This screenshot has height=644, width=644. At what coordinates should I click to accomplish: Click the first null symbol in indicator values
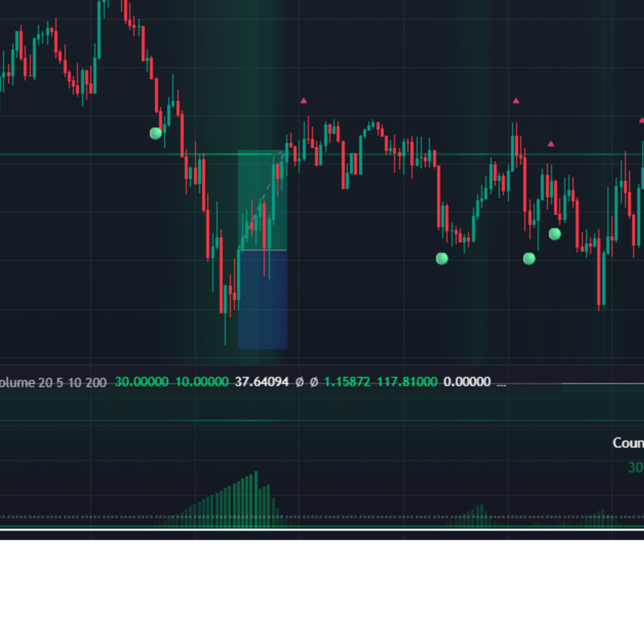click(299, 382)
